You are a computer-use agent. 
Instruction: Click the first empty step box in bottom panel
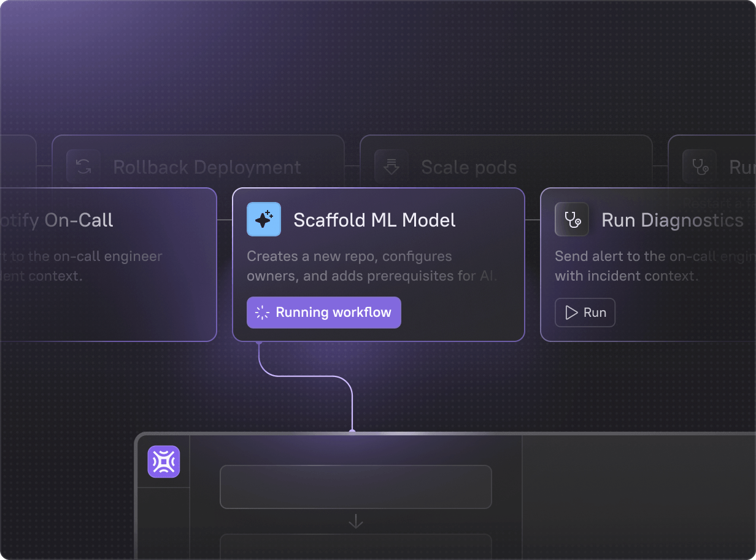coord(356,486)
